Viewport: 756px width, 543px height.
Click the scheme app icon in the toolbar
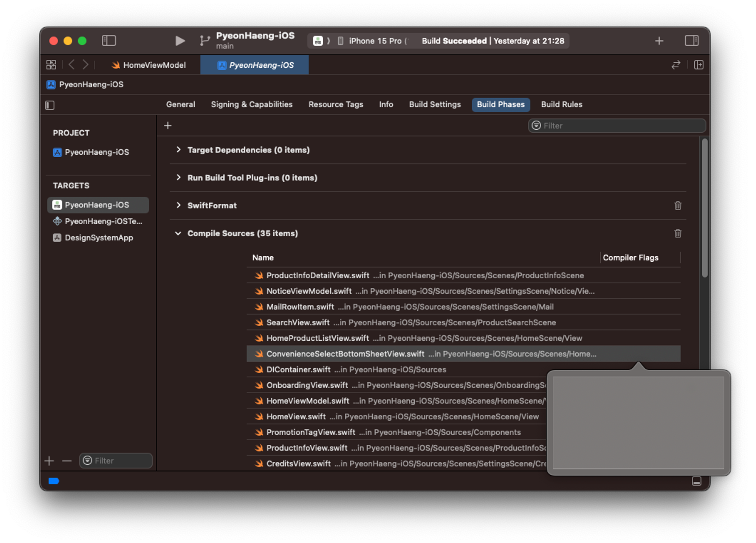point(318,41)
